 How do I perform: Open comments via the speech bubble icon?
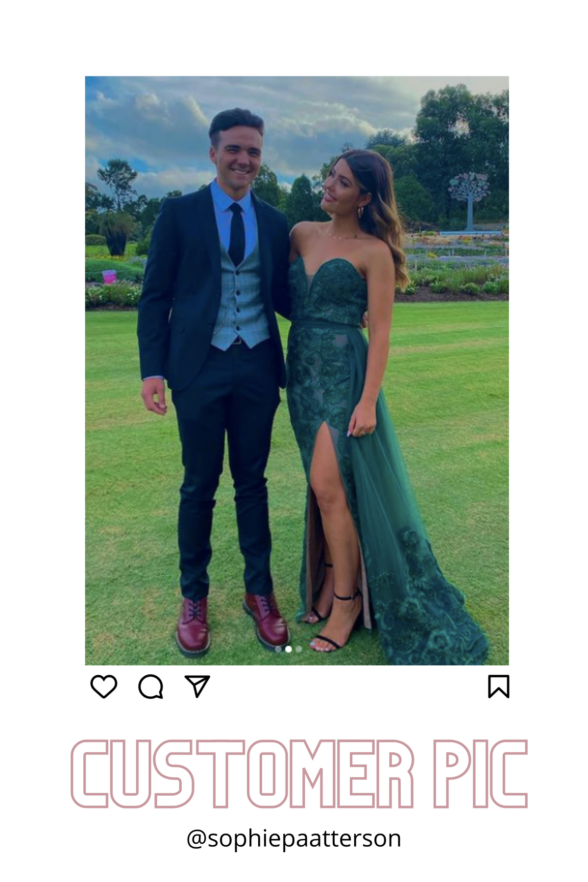150,686
